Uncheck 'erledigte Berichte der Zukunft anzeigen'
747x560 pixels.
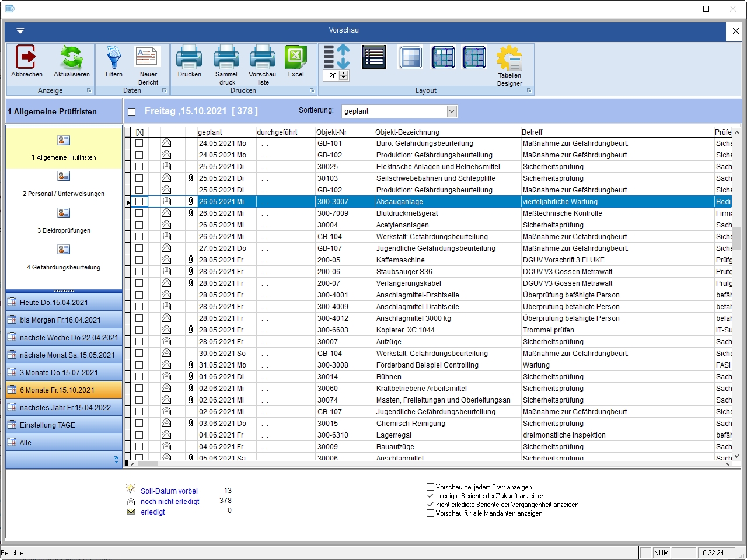[x=431, y=496]
